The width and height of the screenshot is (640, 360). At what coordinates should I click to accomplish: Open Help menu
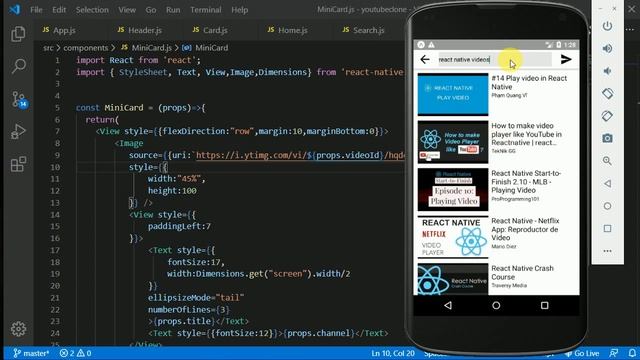click(240, 10)
